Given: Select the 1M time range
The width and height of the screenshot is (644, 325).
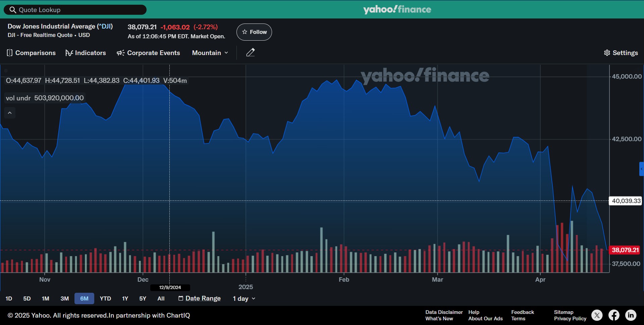Looking at the screenshot, I should [x=45, y=298].
